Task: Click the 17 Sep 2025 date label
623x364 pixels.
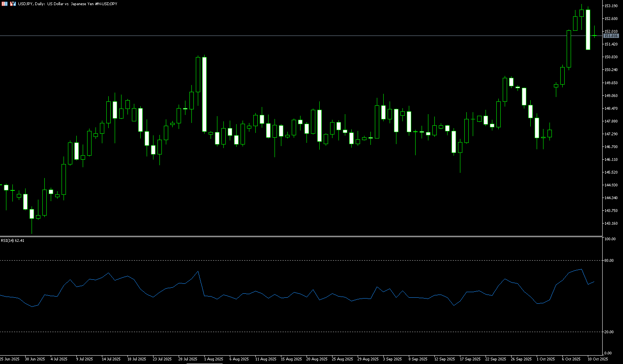Action: coord(470,359)
